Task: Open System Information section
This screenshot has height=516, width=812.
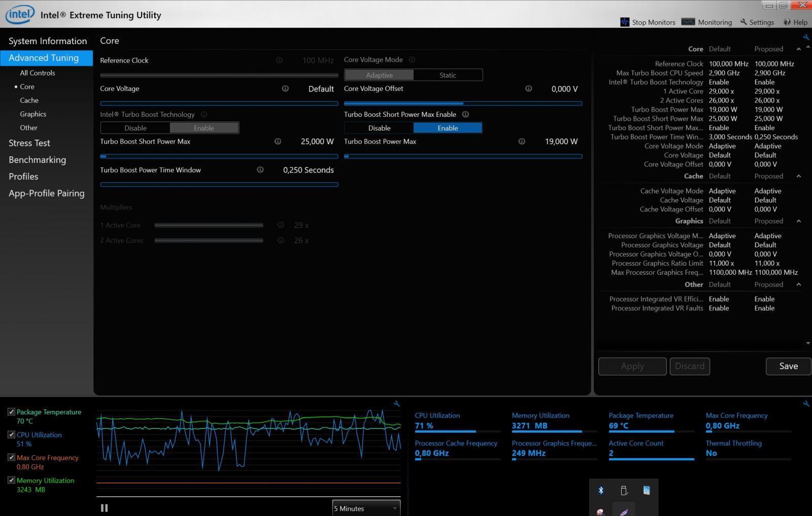Action: click(x=47, y=41)
